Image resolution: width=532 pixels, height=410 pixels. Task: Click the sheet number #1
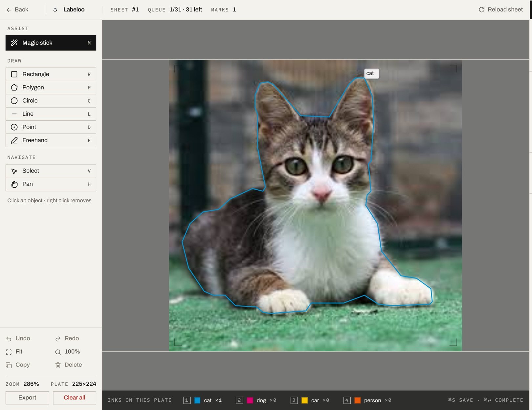point(135,10)
